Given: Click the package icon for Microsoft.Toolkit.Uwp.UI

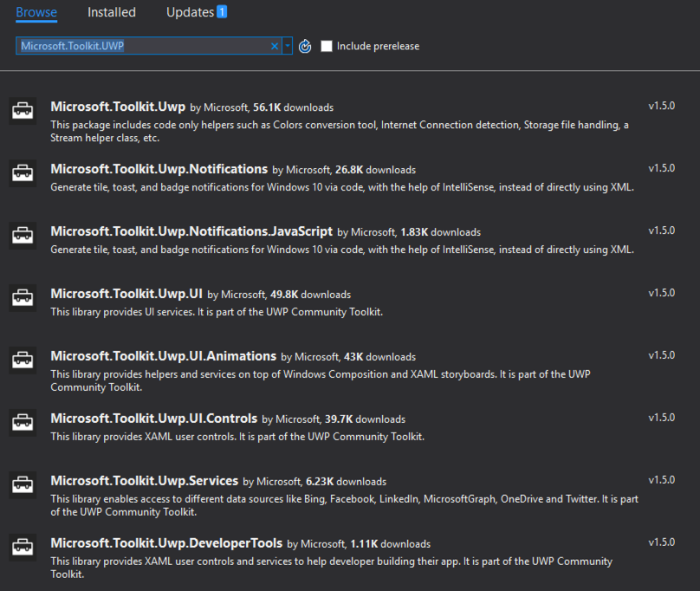Looking at the screenshot, I should [x=23, y=297].
